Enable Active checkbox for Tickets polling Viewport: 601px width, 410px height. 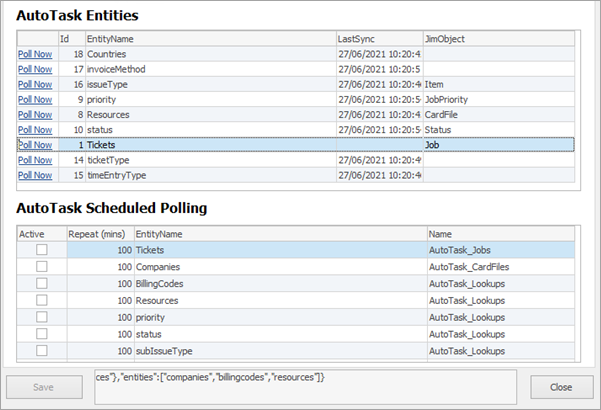point(42,250)
